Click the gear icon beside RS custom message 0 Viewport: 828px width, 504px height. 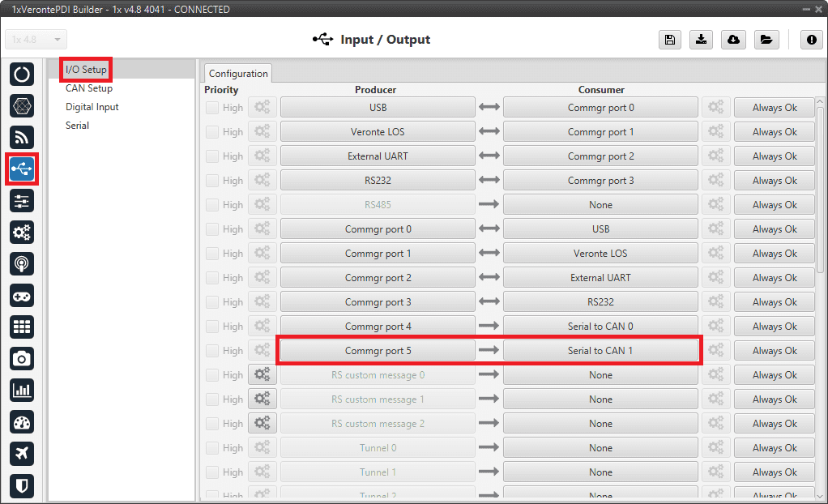click(x=262, y=375)
